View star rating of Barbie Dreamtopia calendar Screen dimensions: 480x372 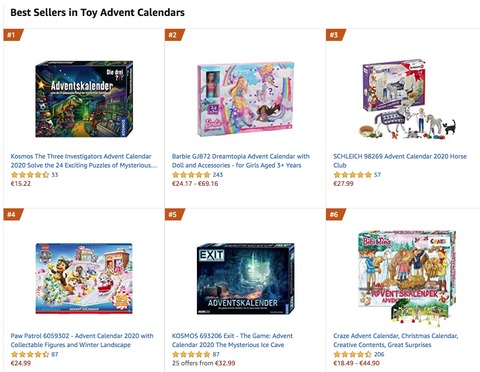point(191,175)
